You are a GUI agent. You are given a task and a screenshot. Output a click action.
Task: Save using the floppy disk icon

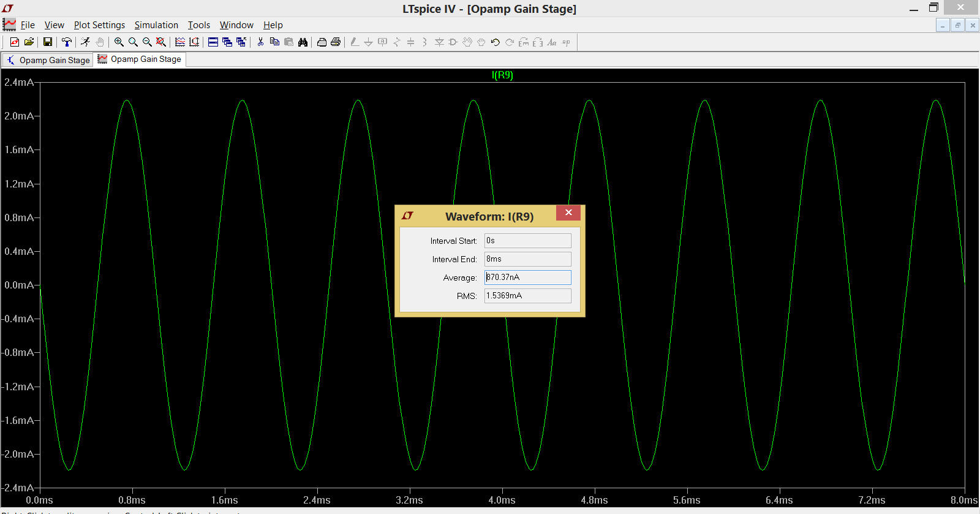(x=48, y=42)
